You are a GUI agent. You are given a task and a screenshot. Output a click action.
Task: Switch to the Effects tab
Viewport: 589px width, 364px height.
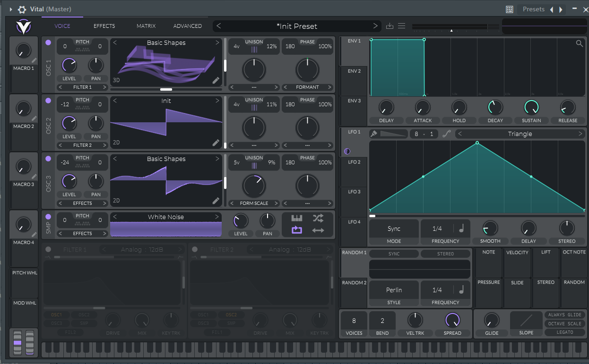(x=104, y=26)
